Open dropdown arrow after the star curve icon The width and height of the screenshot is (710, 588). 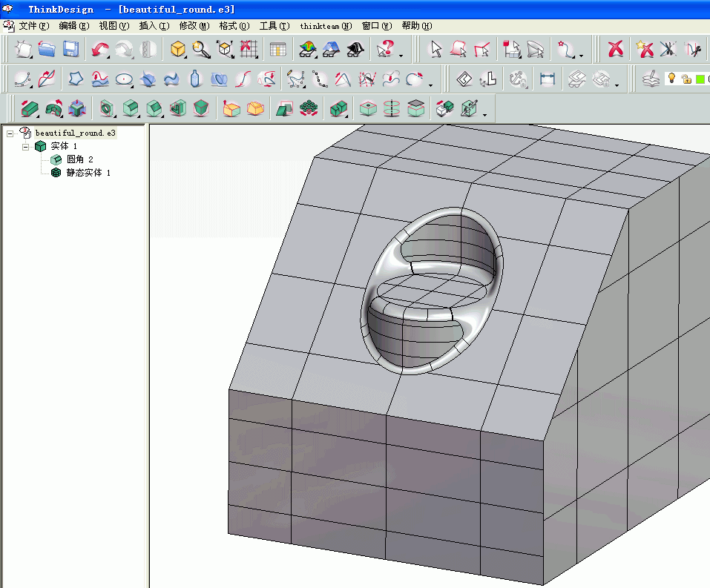click(x=582, y=56)
